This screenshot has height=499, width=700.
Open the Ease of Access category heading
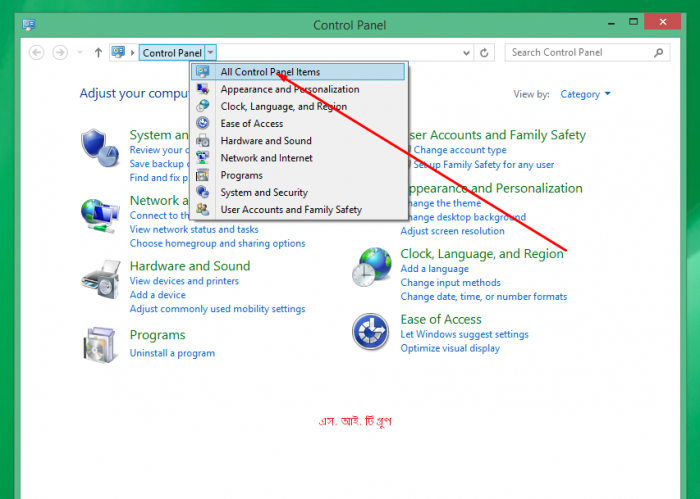[441, 320]
